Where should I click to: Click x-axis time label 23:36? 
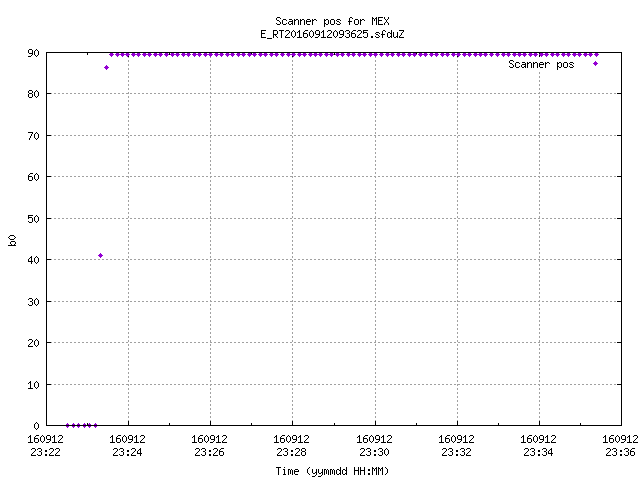(x=620, y=452)
